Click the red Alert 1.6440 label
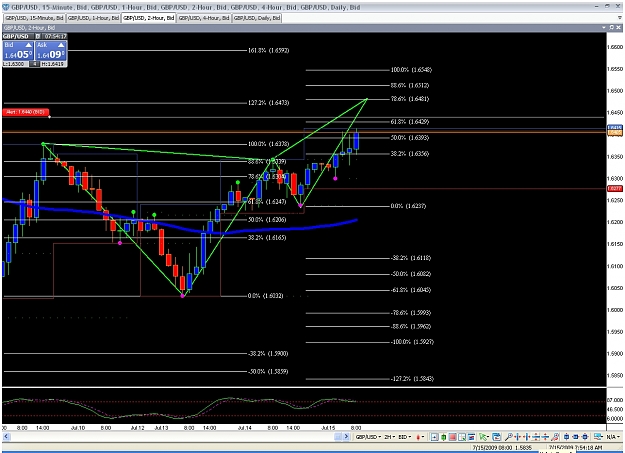 pos(26,112)
